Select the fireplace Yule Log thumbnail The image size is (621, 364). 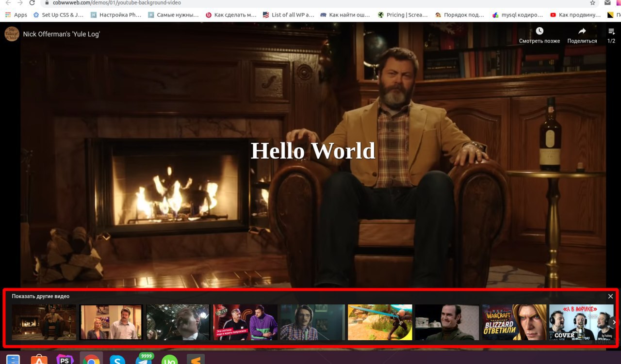tap(44, 322)
